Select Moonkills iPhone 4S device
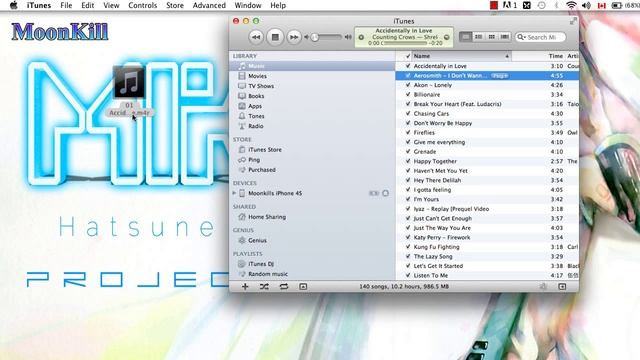The image size is (640, 360). (275, 193)
